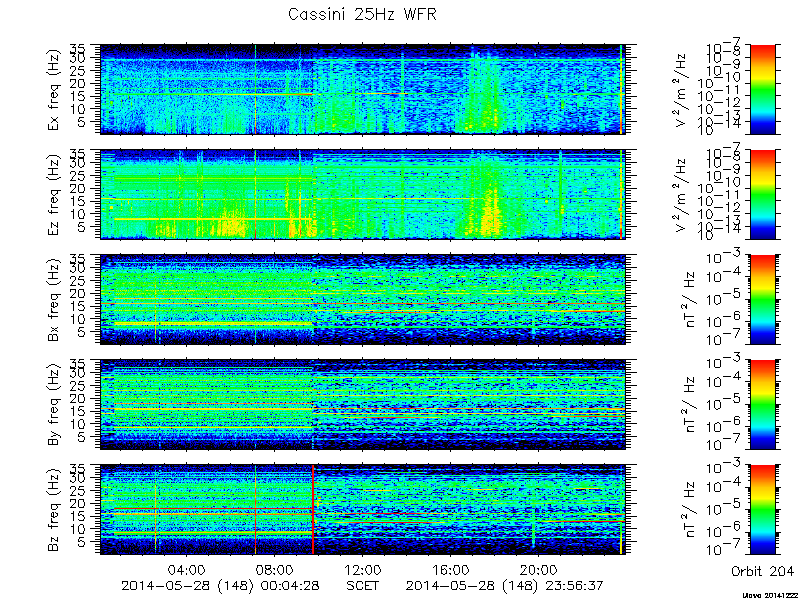Click the plot title 'Cassini 25Hz WFR'
Screen dimensions: 800x600
[x=362, y=14]
